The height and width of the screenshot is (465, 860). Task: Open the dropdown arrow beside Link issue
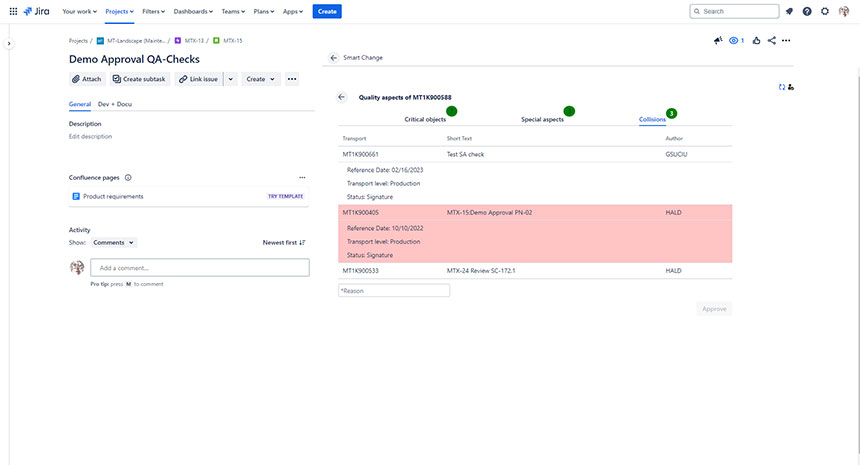231,79
